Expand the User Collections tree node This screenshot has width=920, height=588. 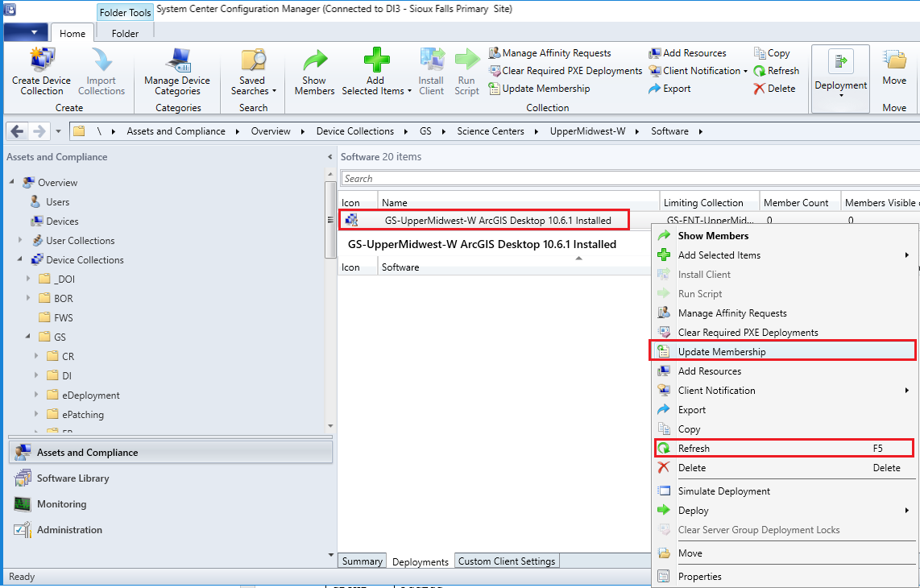coord(20,240)
